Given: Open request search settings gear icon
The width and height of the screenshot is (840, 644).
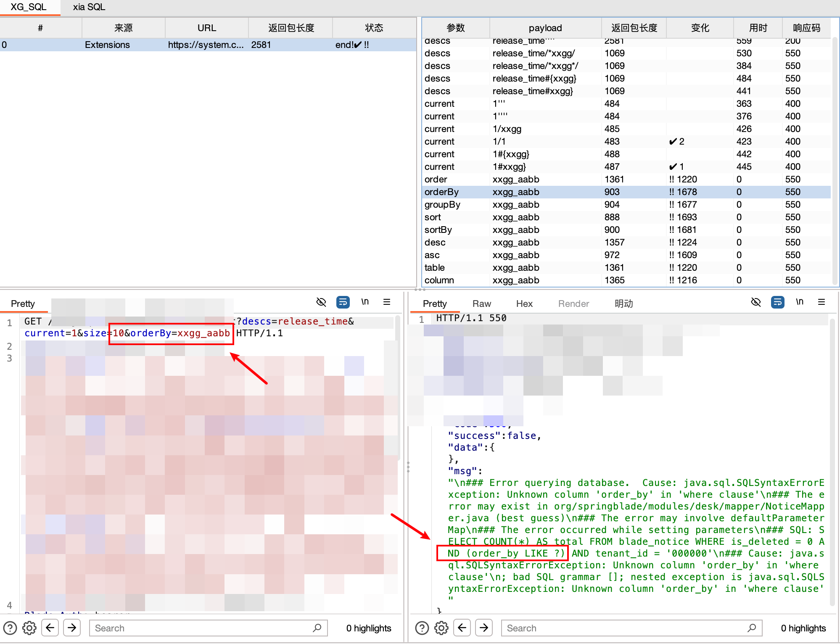Looking at the screenshot, I should (29, 628).
